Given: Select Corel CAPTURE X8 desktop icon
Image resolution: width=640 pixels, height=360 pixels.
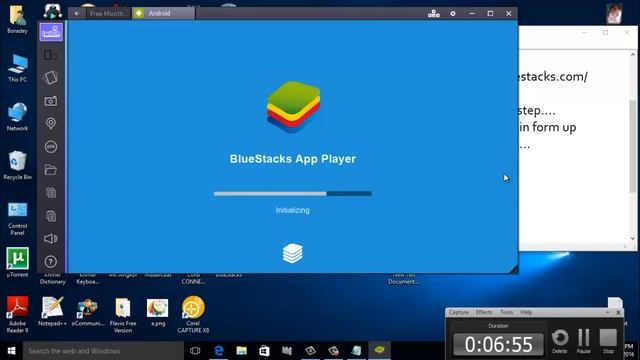Looking at the screenshot, I should coord(193,314).
